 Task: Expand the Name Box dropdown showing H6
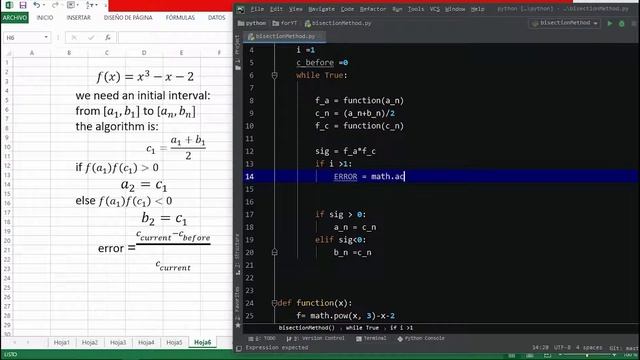[x=46, y=38]
